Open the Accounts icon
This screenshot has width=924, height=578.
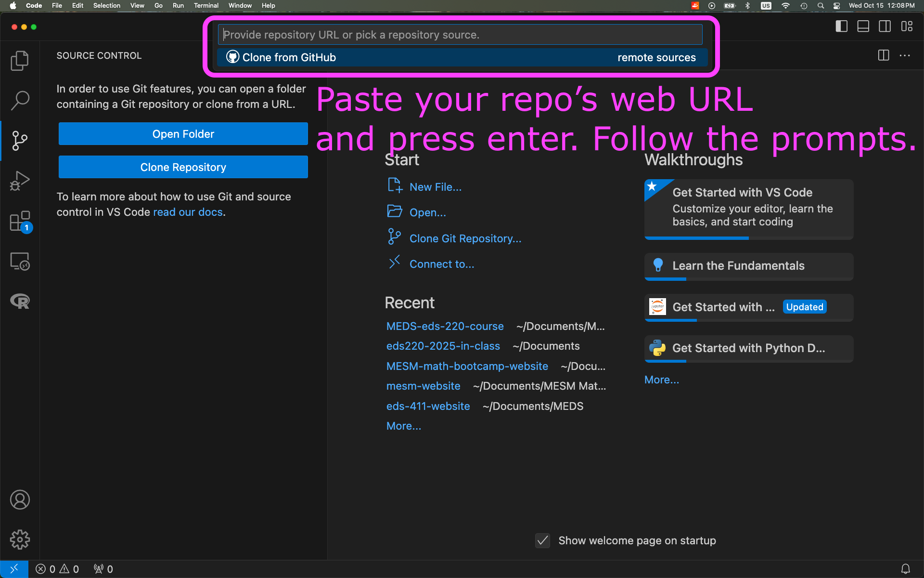[20, 499]
